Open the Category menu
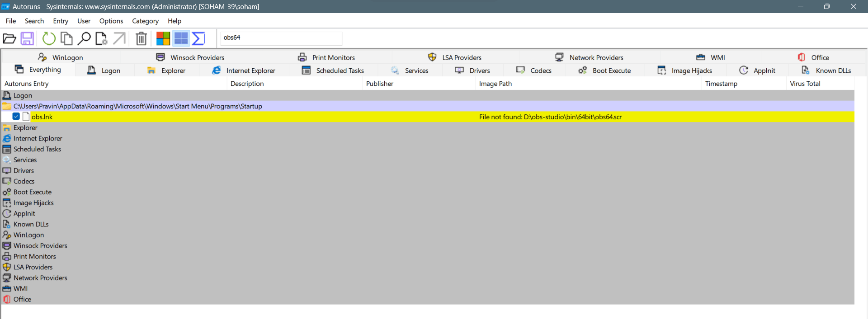This screenshot has height=319, width=868. tap(145, 21)
